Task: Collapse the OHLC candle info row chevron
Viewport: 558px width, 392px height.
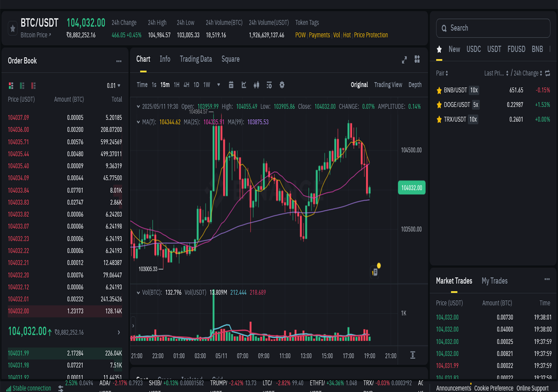Action: [x=138, y=106]
